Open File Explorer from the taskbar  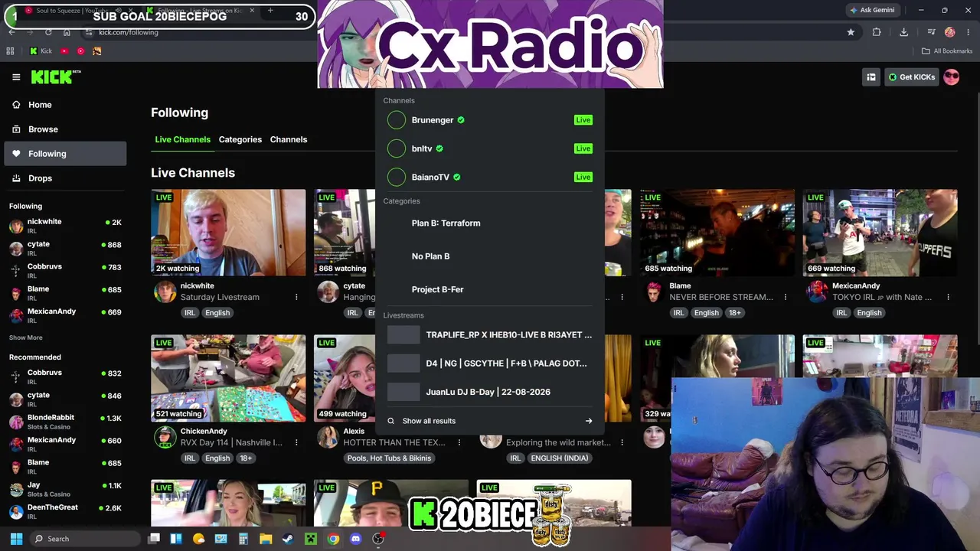tap(266, 539)
